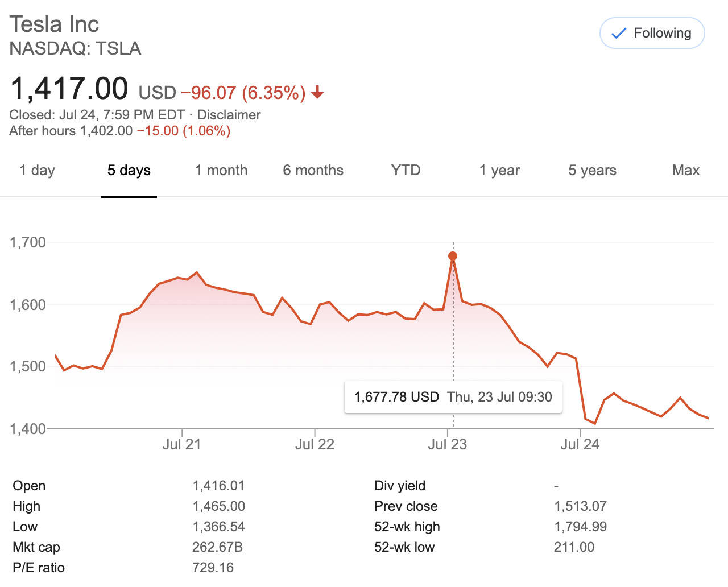Image resolution: width=728 pixels, height=587 pixels.
Task: Switch to the YTD tab
Action: click(406, 170)
